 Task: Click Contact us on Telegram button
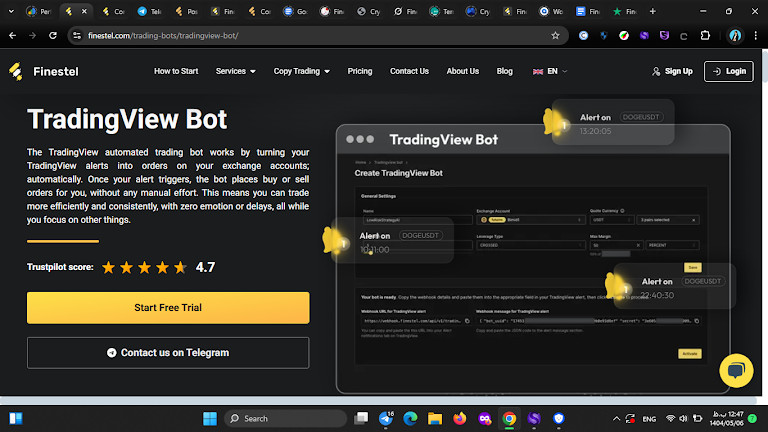pos(168,353)
